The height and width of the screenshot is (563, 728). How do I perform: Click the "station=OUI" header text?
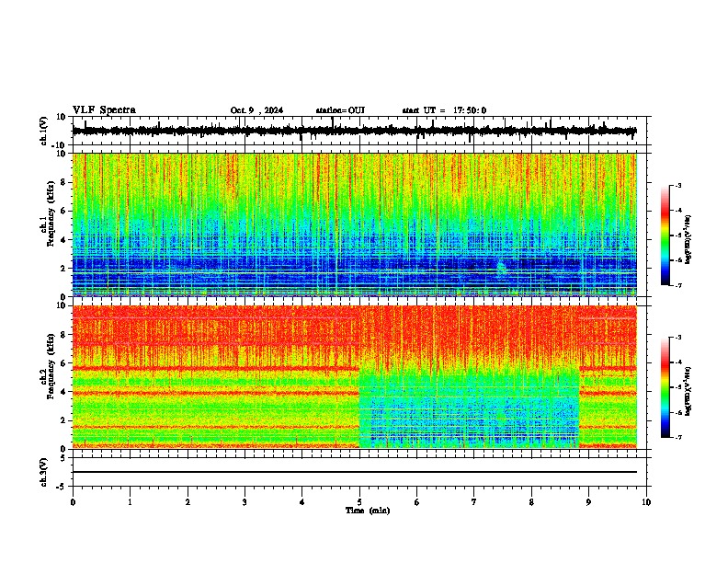pyautogui.click(x=340, y=110)
